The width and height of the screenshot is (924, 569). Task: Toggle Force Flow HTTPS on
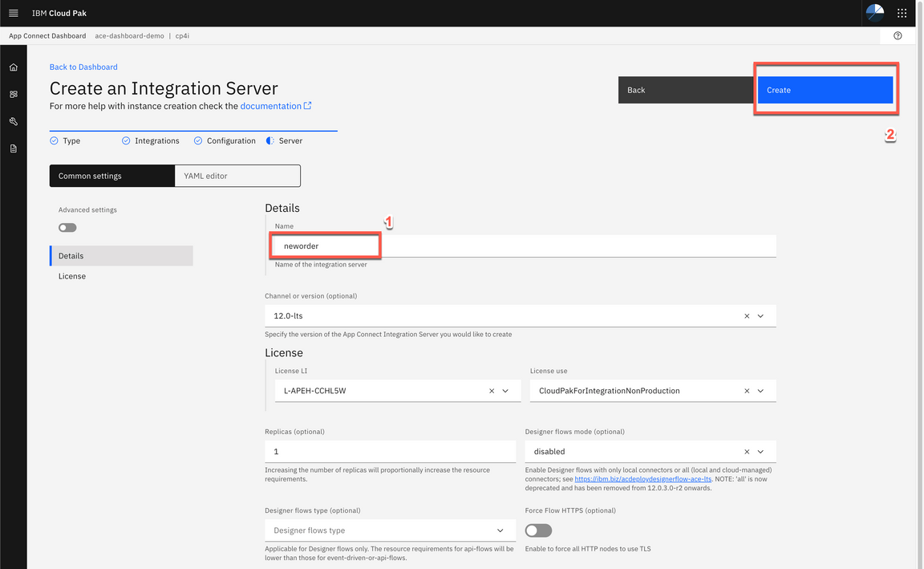(537, 530)
